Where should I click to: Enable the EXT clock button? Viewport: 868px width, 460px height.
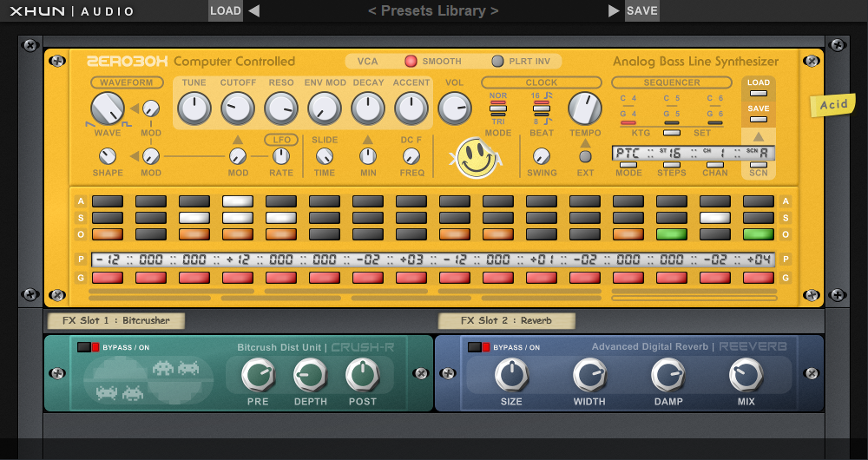click(x=585, y=156)
